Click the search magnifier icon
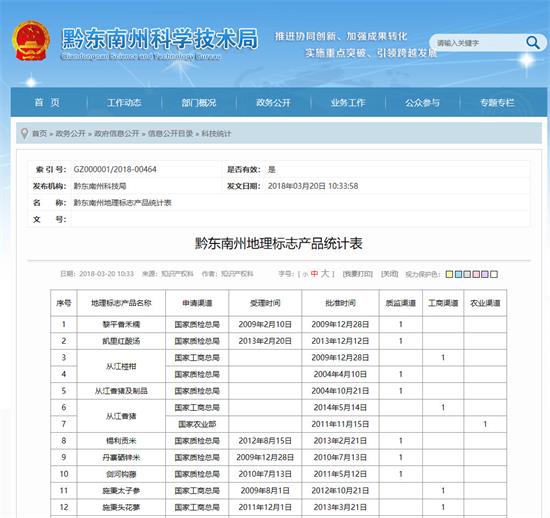 (532, 43)
